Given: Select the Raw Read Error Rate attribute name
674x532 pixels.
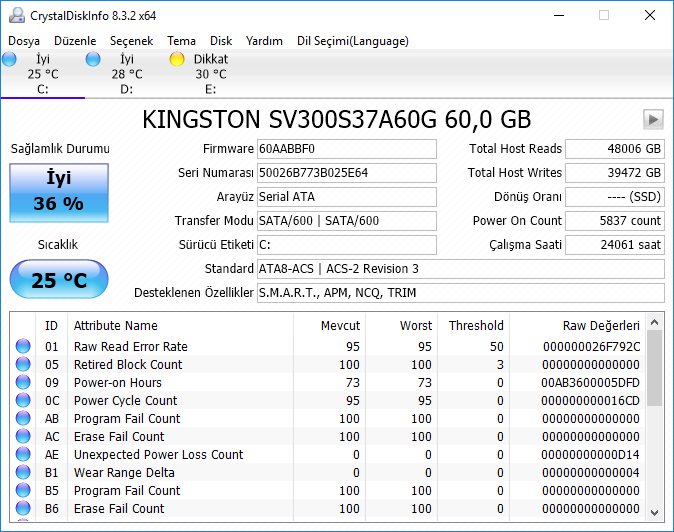Looking at the screenshot, I should 131,346.
